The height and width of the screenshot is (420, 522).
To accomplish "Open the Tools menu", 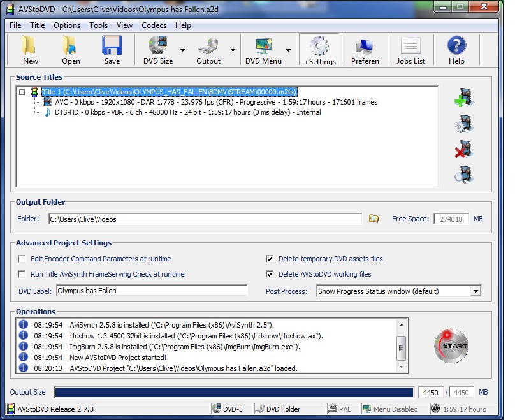I will (x=98, y=25).
